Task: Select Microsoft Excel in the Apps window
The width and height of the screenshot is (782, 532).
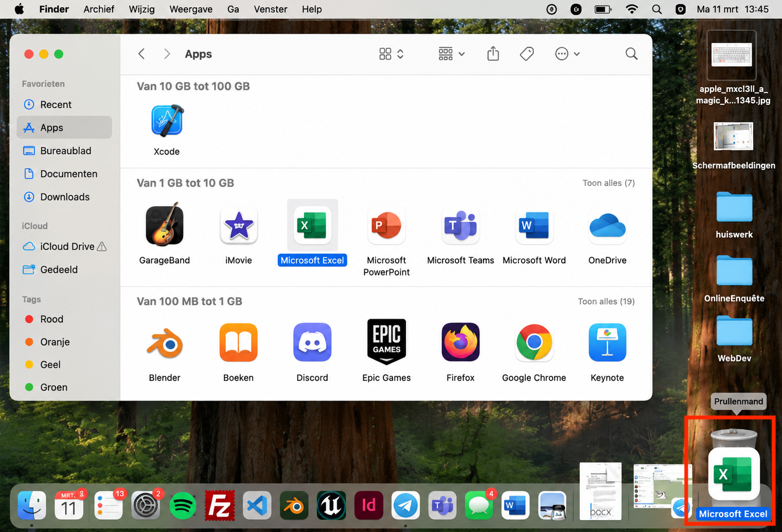Action: 312,225
